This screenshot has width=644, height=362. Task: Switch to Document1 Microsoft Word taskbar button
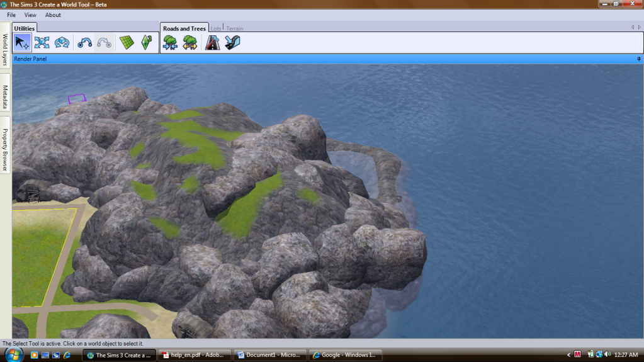pos(269,355)
